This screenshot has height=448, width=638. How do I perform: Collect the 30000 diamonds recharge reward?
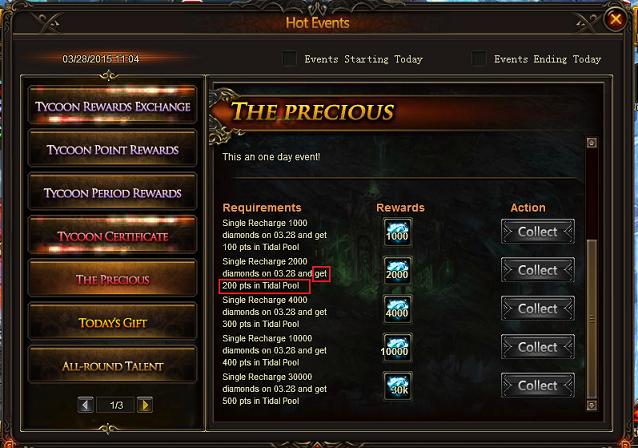point(537,385)
